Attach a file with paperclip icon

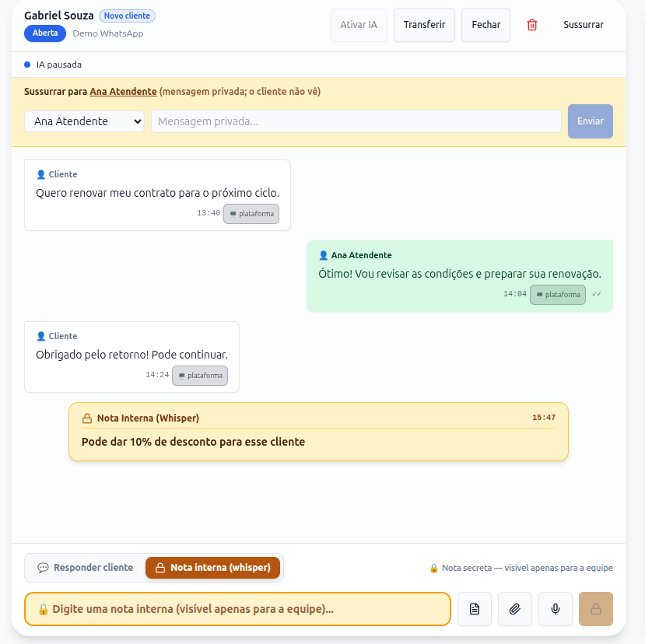coord(514,609)
